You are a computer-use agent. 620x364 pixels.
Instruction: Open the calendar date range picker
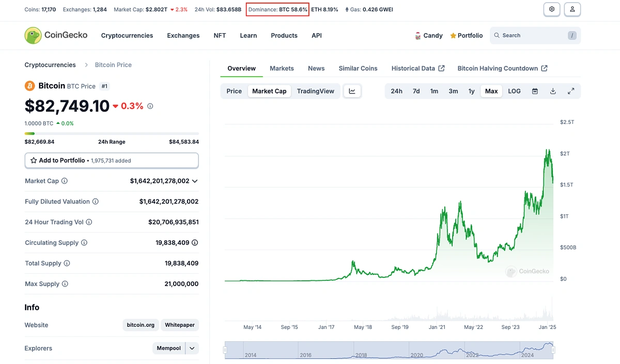(x=535, y=91)
